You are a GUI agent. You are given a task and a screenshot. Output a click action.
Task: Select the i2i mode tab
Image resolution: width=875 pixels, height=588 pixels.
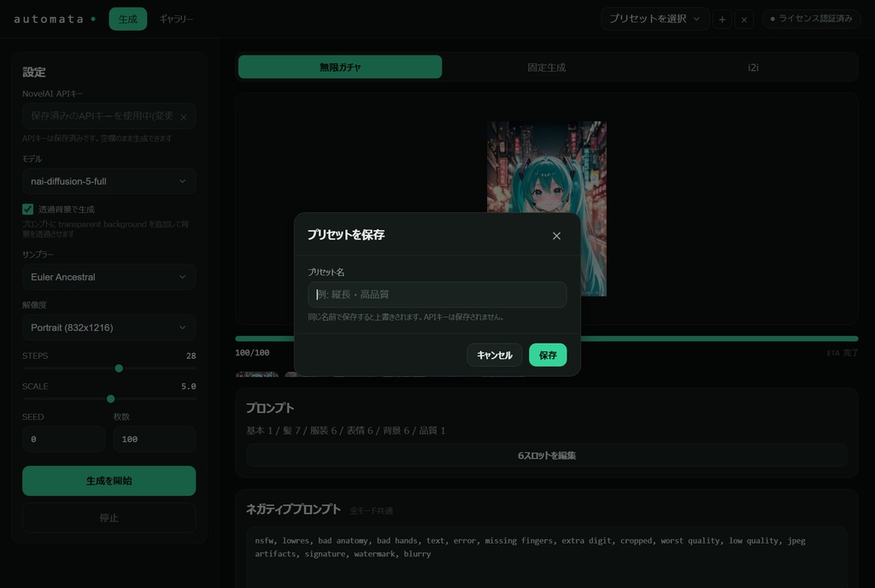(x=753, y=67)
